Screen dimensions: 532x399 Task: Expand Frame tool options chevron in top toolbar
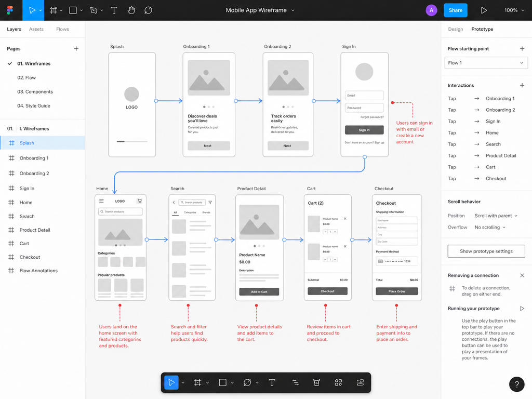tap(61, 10)
